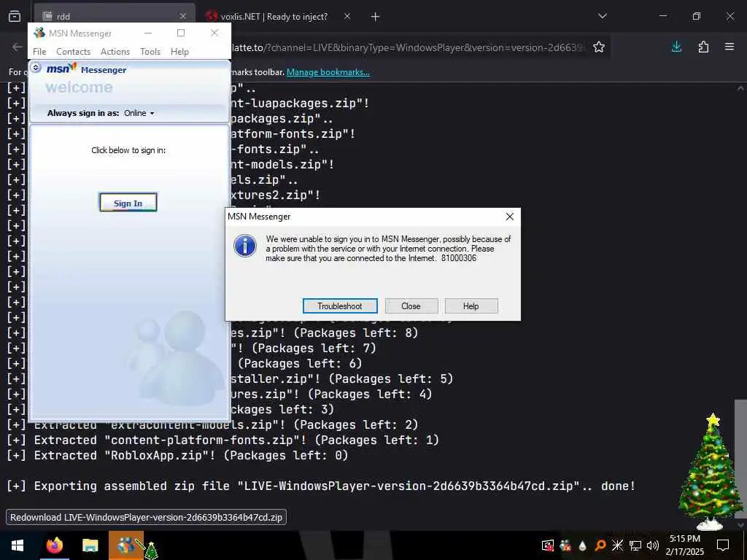This screenshot has width=747, height=560.
Task: Open Contacts menu in MSN Messenger
Action: point(74,52)
